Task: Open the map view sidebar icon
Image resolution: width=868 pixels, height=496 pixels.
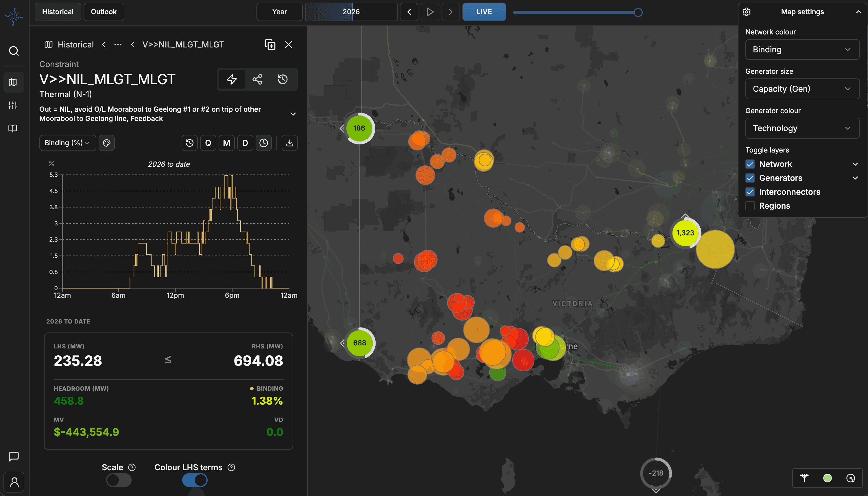Action: pos(13,82)
